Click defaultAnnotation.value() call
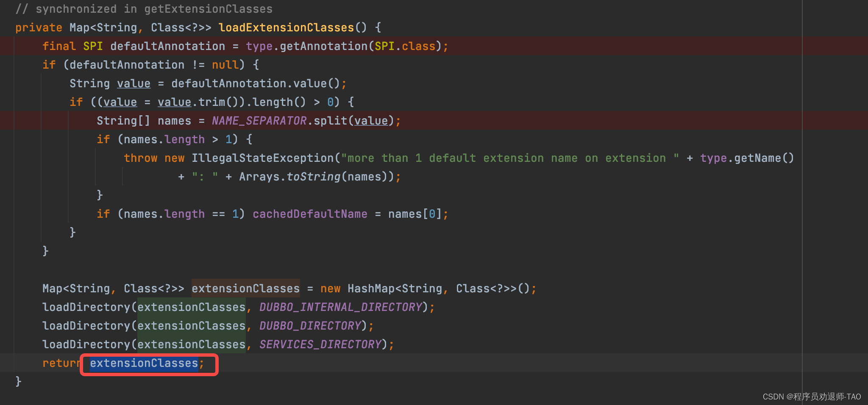Viewport: 868px width, 405px height. point(256,83)
